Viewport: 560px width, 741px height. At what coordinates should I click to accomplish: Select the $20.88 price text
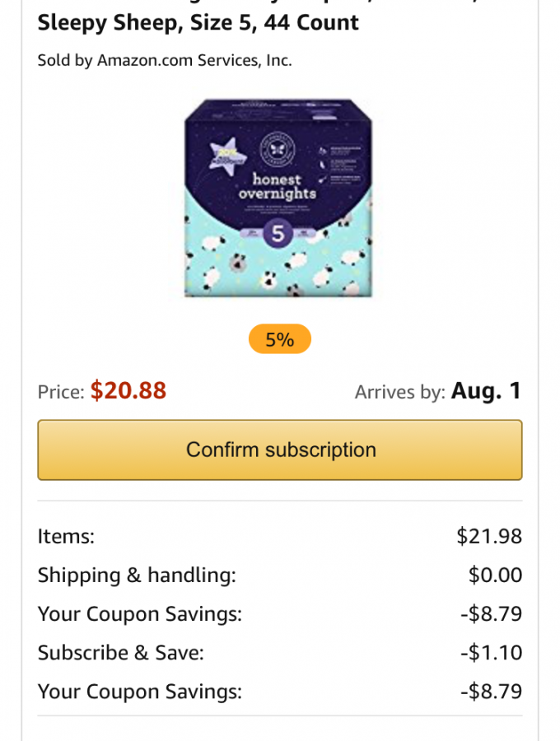coord(128,391)
